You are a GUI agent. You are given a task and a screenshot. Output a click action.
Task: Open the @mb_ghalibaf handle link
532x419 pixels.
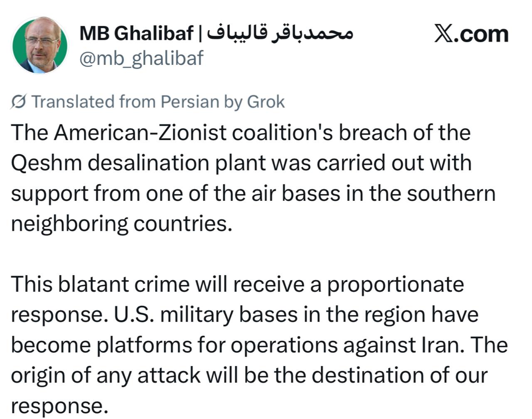[x=141, y=58]
